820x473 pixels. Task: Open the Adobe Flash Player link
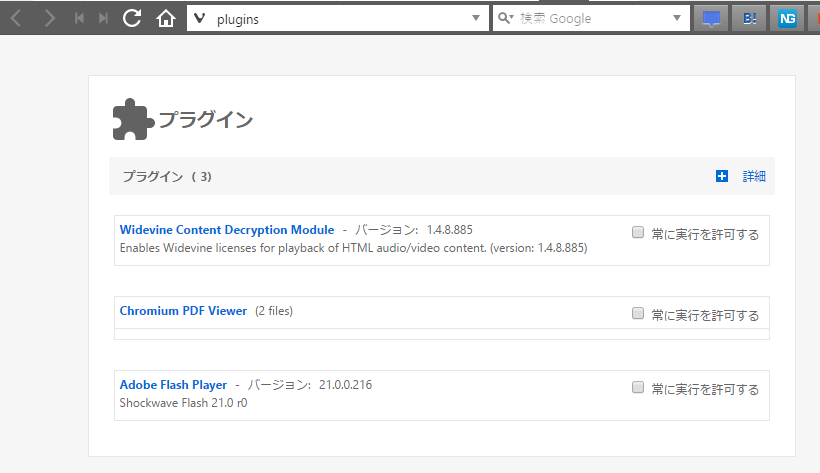pos(173,385)
